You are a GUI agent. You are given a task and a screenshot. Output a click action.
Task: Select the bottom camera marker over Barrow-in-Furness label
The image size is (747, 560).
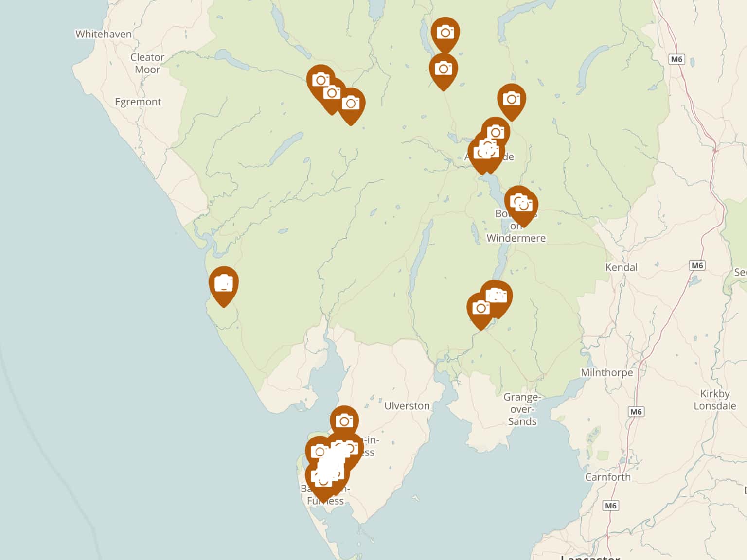pos(323,480)
